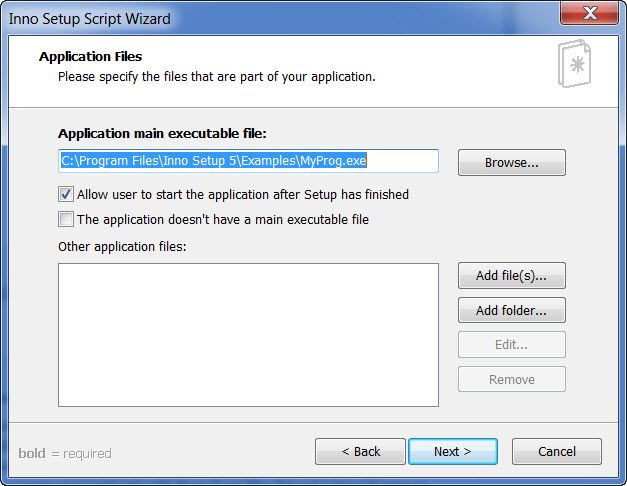The image size is (627, 486).
Task: Click the Other application files label
Action: click(122, 246)
